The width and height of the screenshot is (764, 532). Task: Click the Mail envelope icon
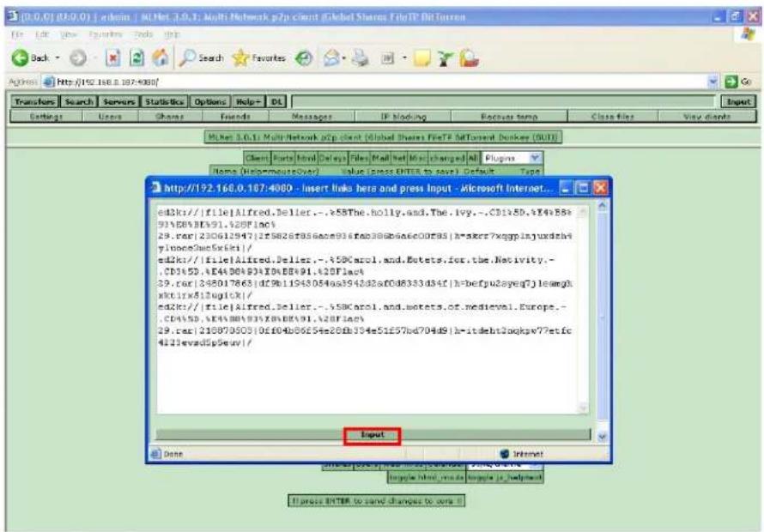[x=331, y=58]
